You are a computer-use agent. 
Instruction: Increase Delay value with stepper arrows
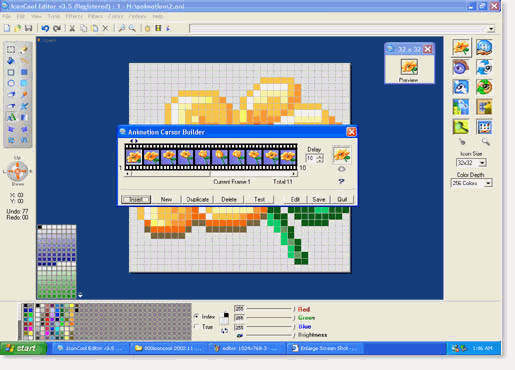pyautogui.click(x=320, y=157)
